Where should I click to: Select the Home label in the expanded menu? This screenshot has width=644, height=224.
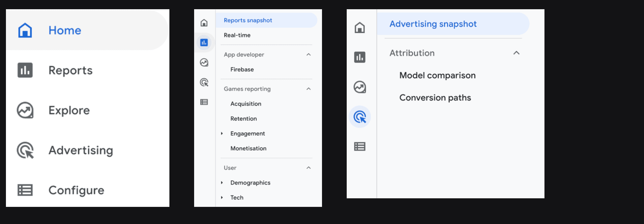coord(65,30)
